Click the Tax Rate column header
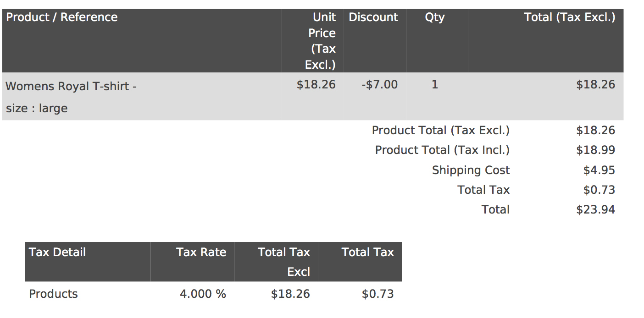This screenshot has height=318, width=644. [x=201, y=252]
